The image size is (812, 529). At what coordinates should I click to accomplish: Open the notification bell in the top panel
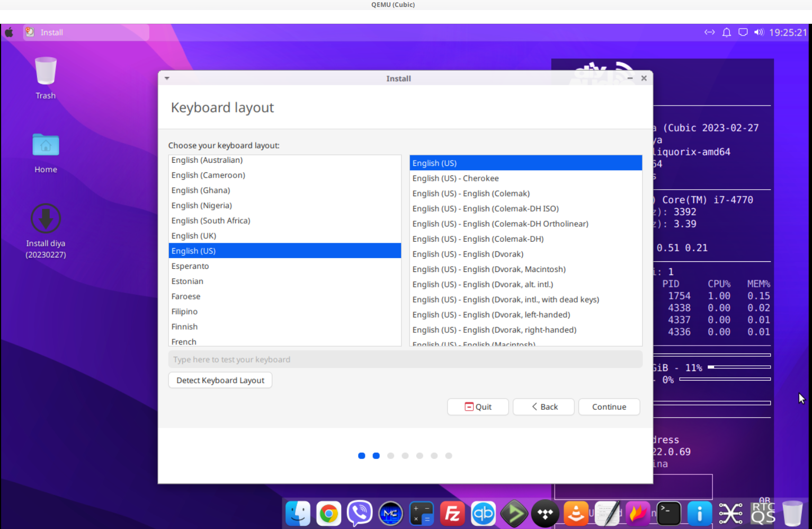(x=726, y=32)
